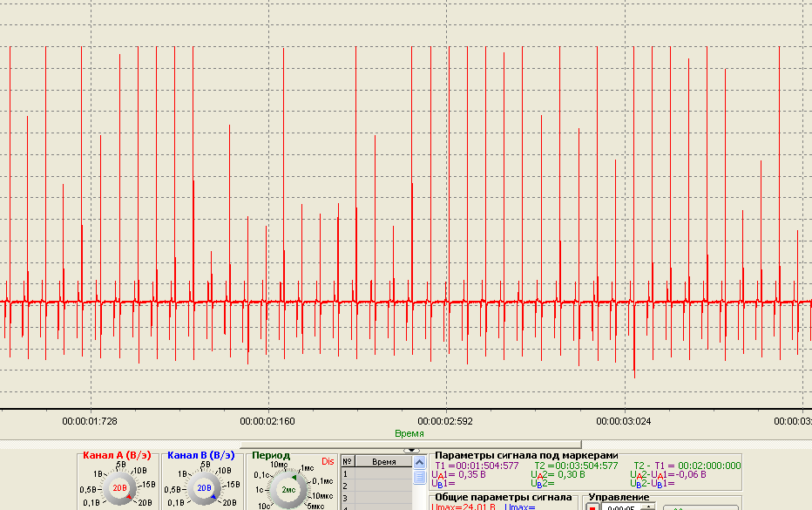Click the Канал B (В/э) label
The image size is (812, 510).
point(201,455)
